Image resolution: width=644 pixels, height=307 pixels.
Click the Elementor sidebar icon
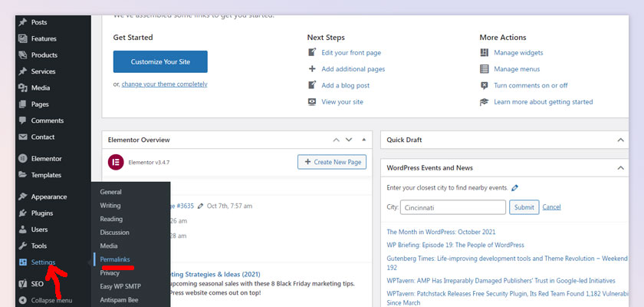pyautogui.click(x=23, y=159)
